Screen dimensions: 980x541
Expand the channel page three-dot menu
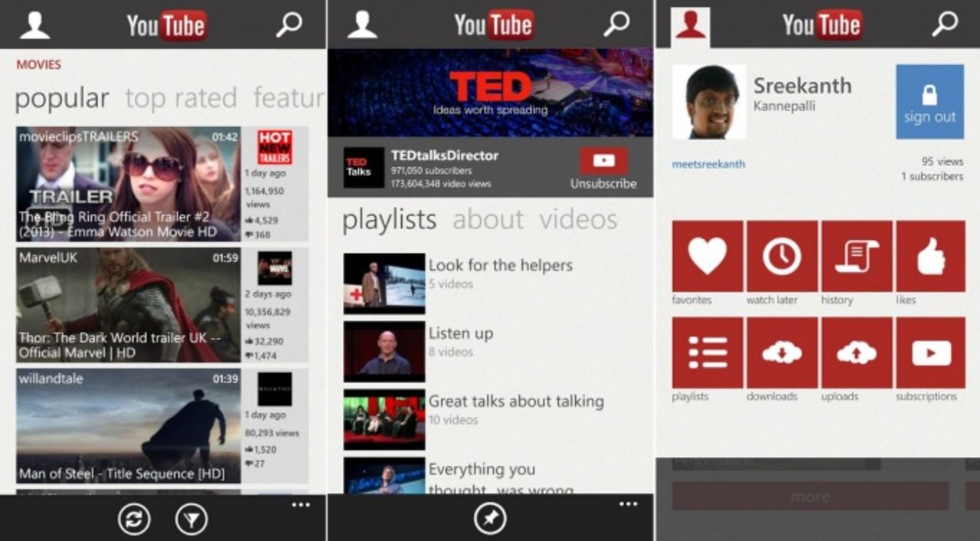[629, 503]
